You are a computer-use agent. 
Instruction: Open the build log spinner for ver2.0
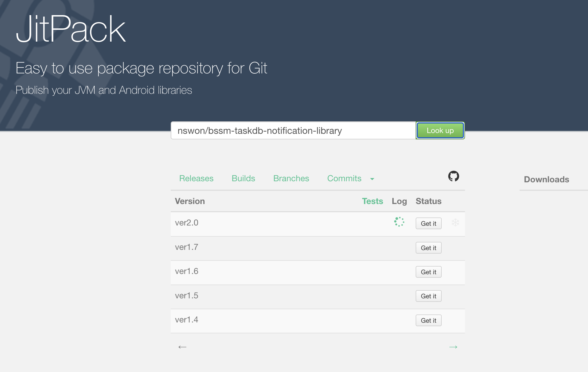pos(399,222)
